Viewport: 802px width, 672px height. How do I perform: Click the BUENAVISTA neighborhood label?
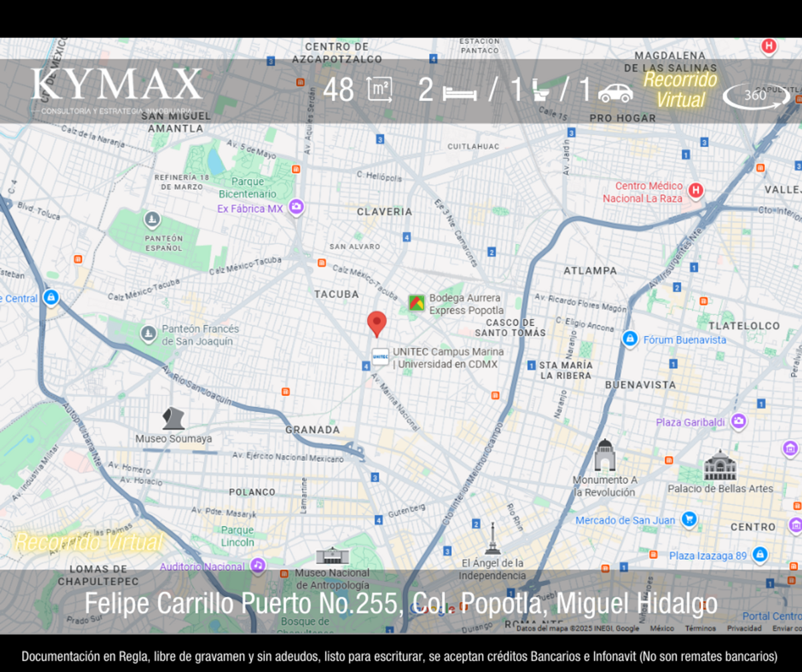click(x=640, y=385)
